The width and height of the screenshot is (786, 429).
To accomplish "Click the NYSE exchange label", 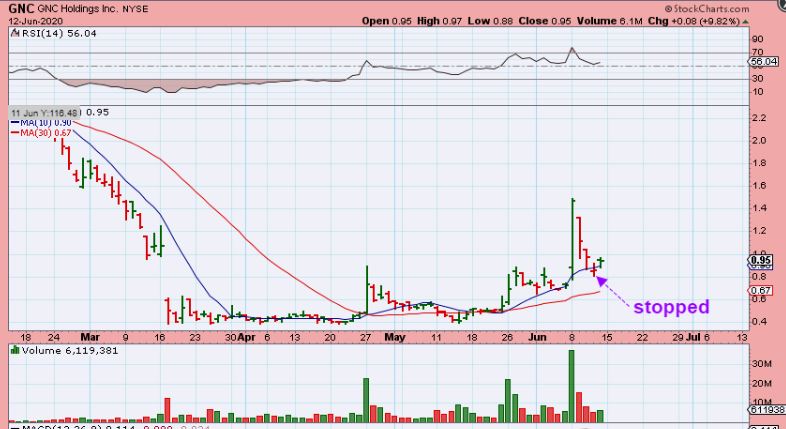I will [135, 9].
